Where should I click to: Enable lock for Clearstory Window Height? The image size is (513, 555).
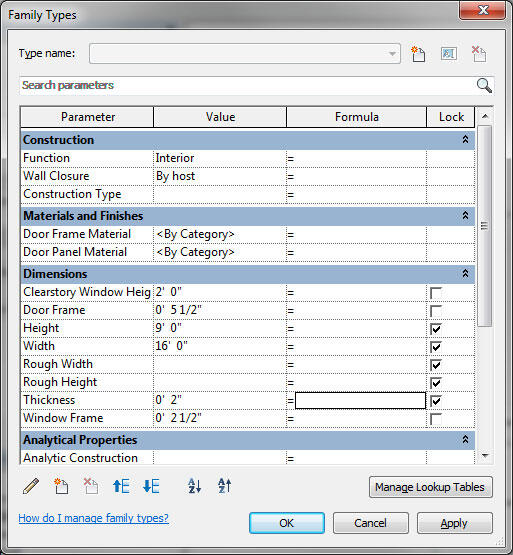[435, 293]
